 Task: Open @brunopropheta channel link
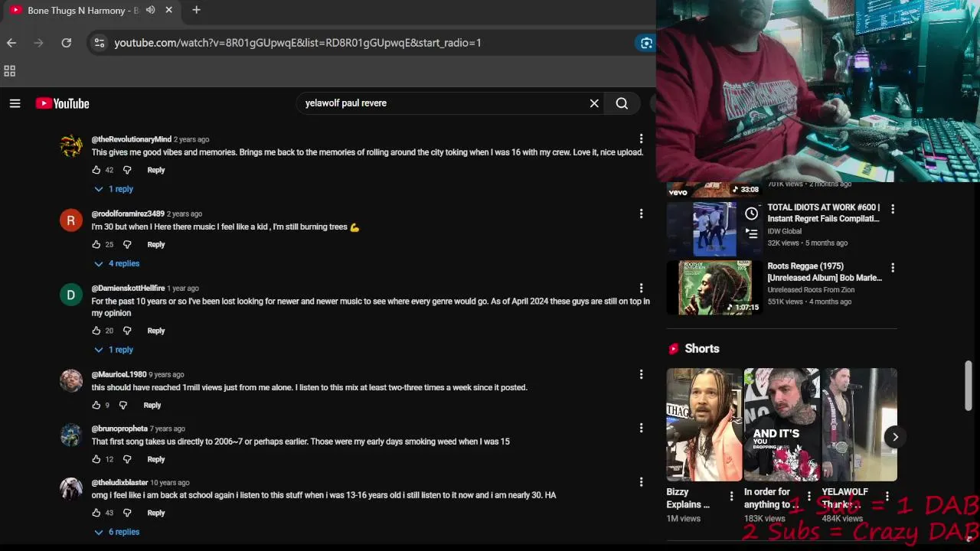tap(119, 429)
